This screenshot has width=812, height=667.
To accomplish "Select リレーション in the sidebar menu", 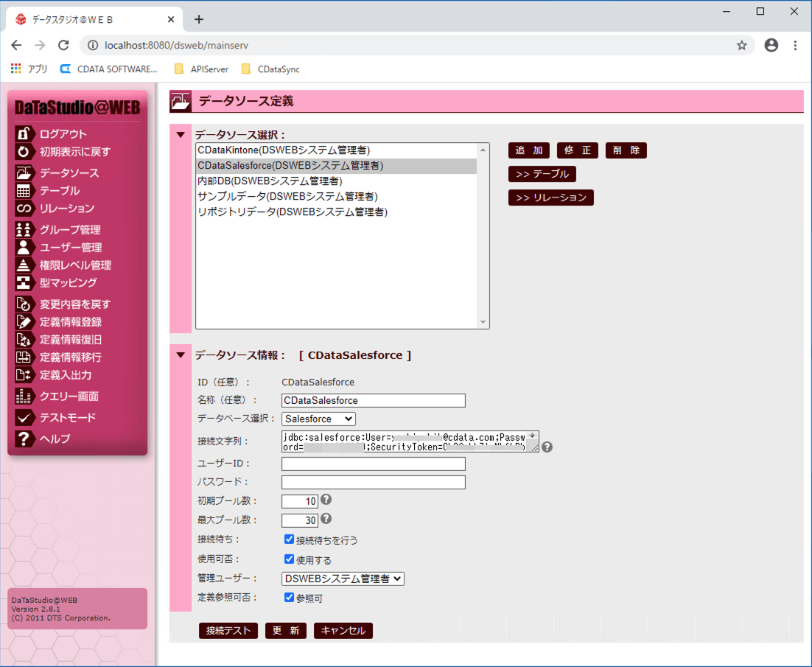I will point(67,208).
